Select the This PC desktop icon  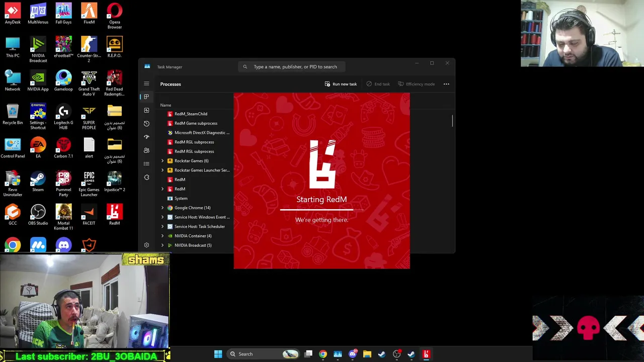13,47
